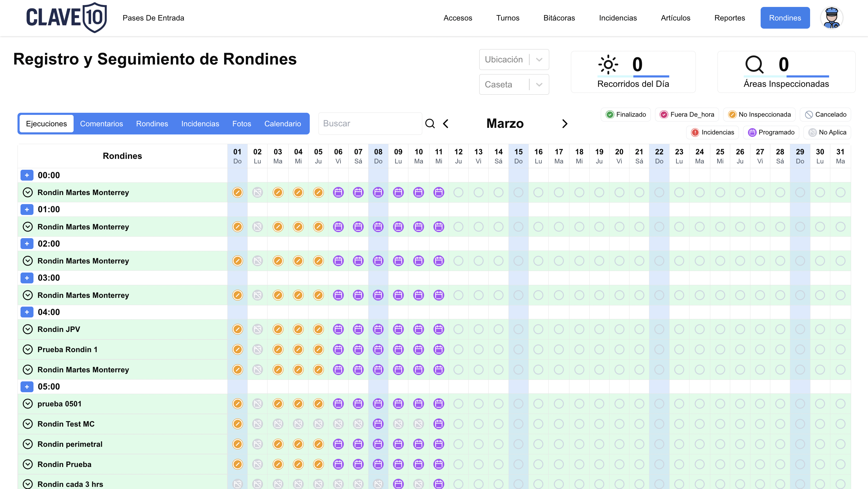Click the Rondines button in navbar
The width and height of the screenshot is (868, 489).
(x=785, y=18)
